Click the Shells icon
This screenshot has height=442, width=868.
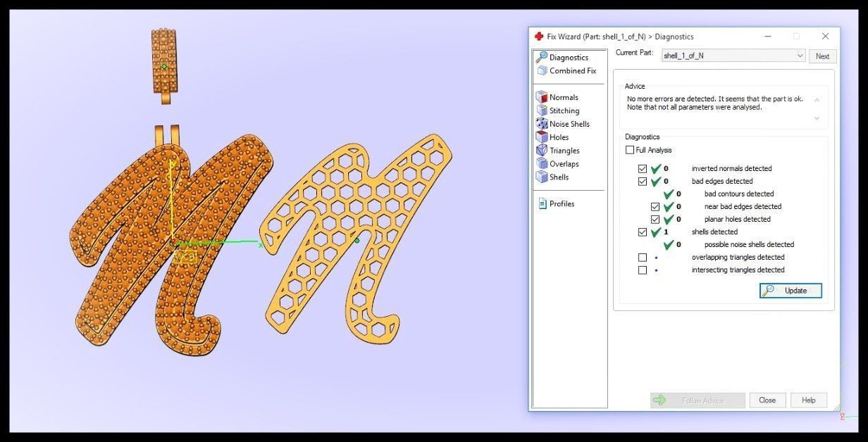[x=542, y=177]
